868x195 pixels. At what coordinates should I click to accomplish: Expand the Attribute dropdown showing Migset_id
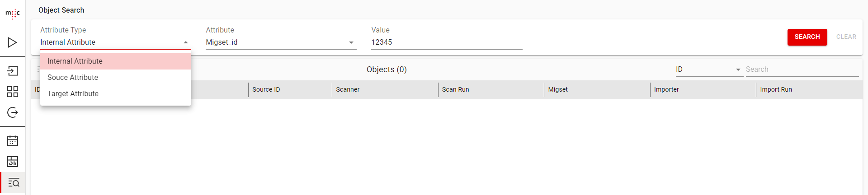point(351,42)
